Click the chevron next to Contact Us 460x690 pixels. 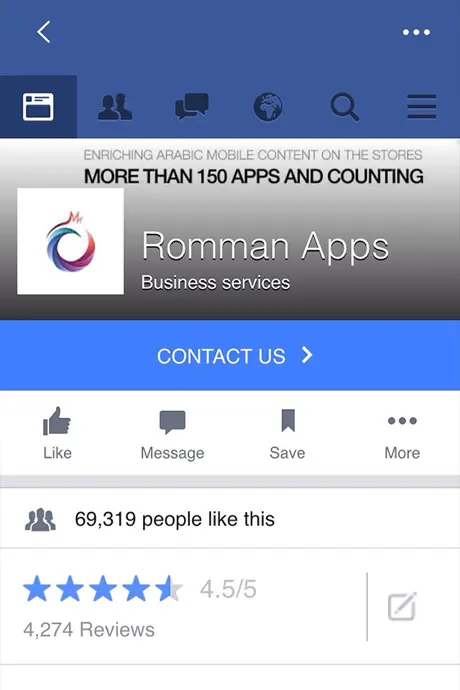[307, 355]
